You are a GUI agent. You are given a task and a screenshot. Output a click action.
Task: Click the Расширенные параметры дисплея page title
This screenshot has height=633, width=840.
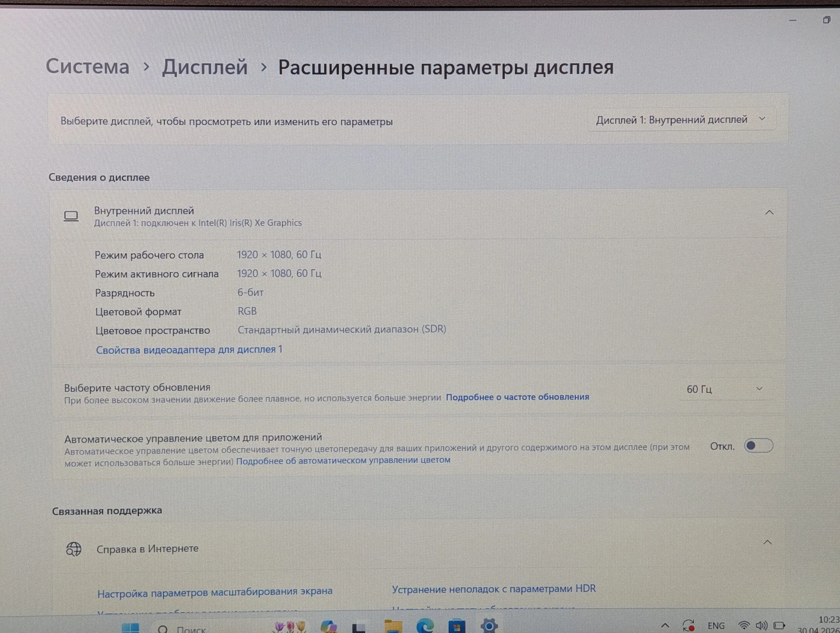point(446,67)
